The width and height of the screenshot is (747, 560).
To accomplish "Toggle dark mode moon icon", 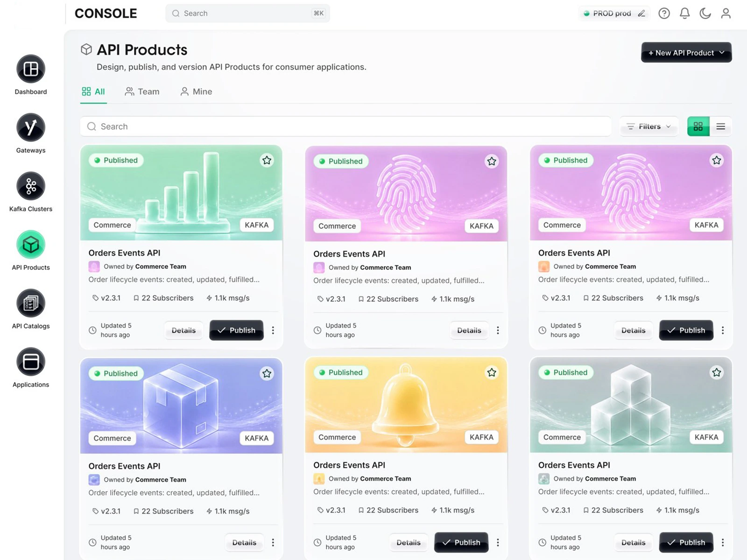I will [x=705, y=14].
